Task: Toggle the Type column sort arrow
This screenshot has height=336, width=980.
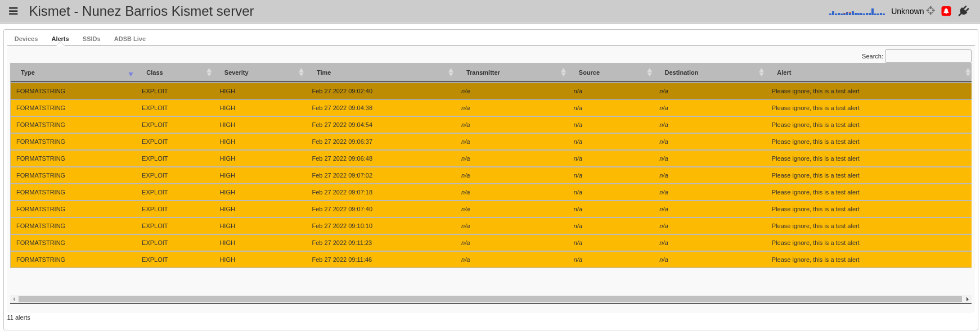Action: point(131,74)
